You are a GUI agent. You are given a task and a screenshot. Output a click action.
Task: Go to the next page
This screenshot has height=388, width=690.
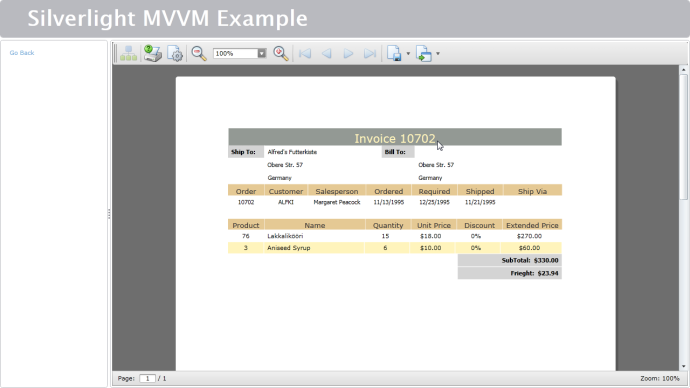(x=348, y=53)
